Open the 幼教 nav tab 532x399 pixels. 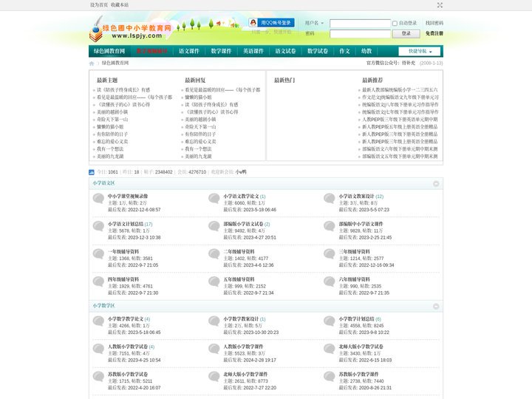click(x=366, y=51)
